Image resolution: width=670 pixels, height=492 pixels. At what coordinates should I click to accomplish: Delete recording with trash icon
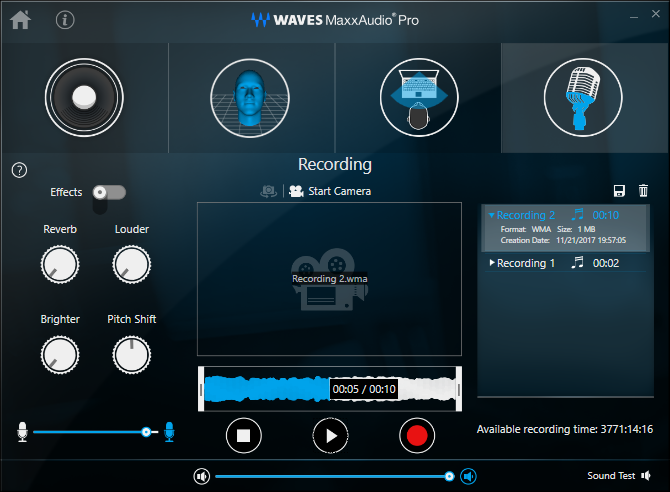tap(643, 191)
